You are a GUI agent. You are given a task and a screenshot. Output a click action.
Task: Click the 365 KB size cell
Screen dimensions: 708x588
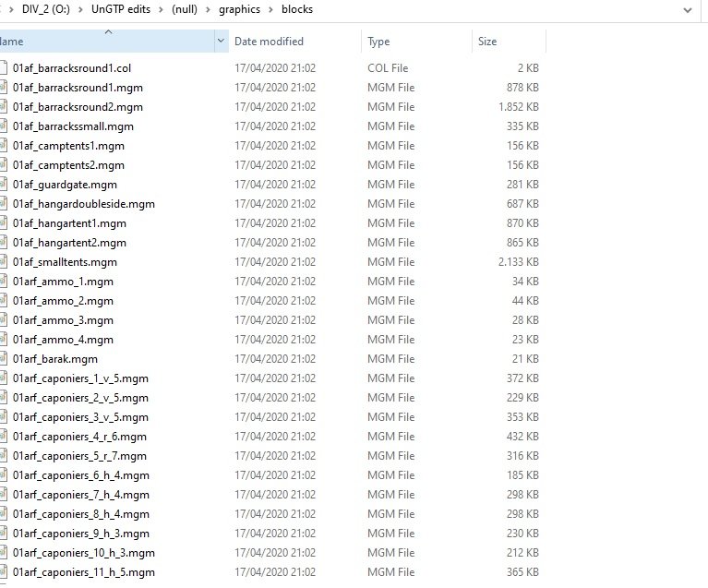tap(522, 572)
